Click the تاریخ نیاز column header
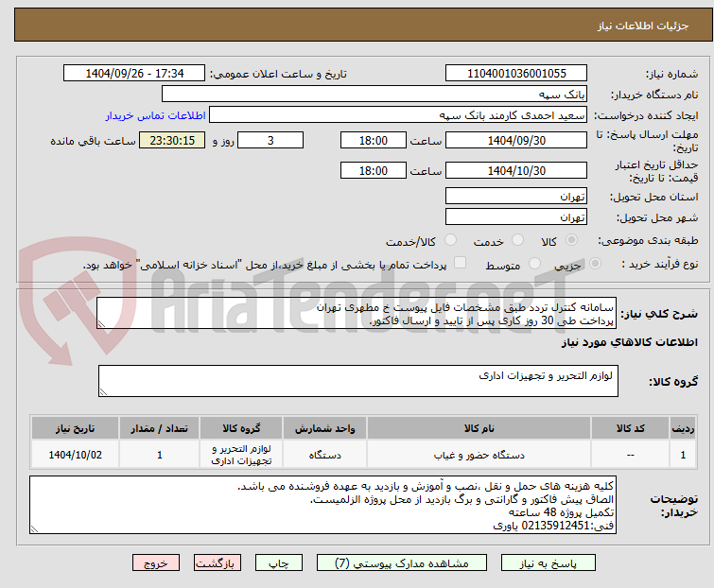Image resolution: width=714 pixels, height=588 pixels. pos(75,428)
